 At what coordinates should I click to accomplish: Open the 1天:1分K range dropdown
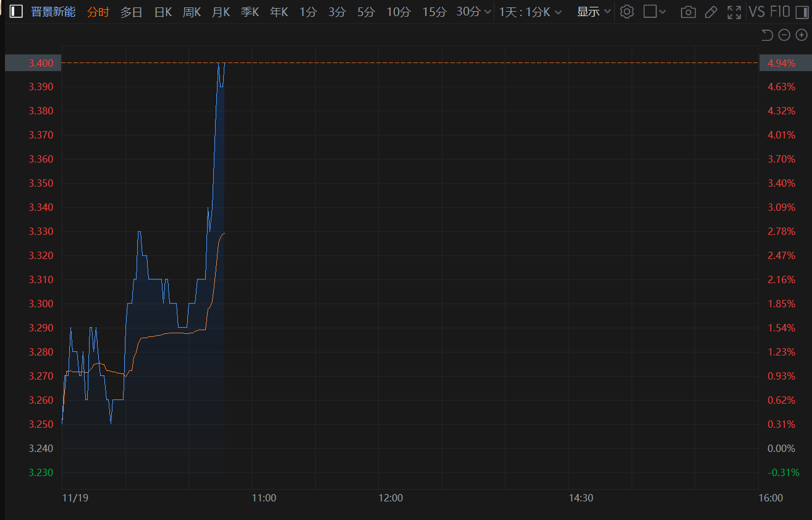click(531, 12)
